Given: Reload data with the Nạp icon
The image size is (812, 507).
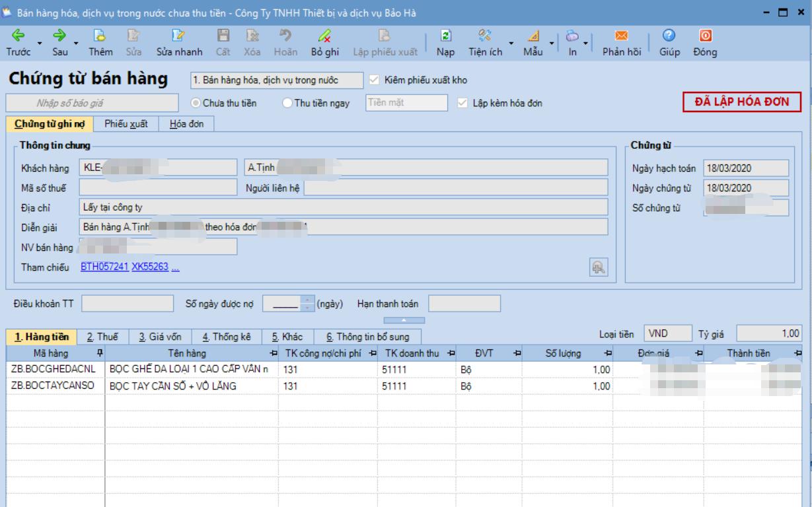Looking at the screenshot, I should coord(445,36).
